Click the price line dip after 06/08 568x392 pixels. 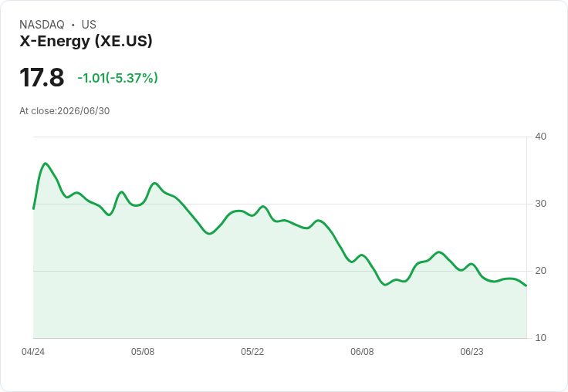click(385, 285)
